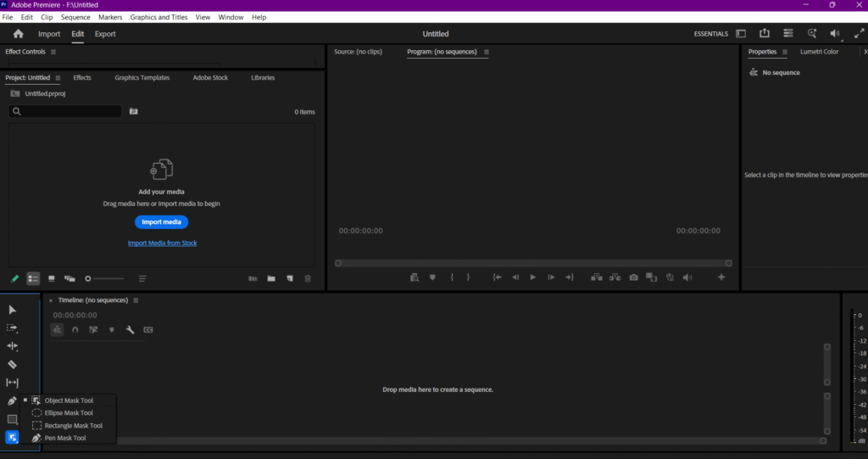Click the new bin from search icon
Screen dimensions: 868x459
(133, 111)
